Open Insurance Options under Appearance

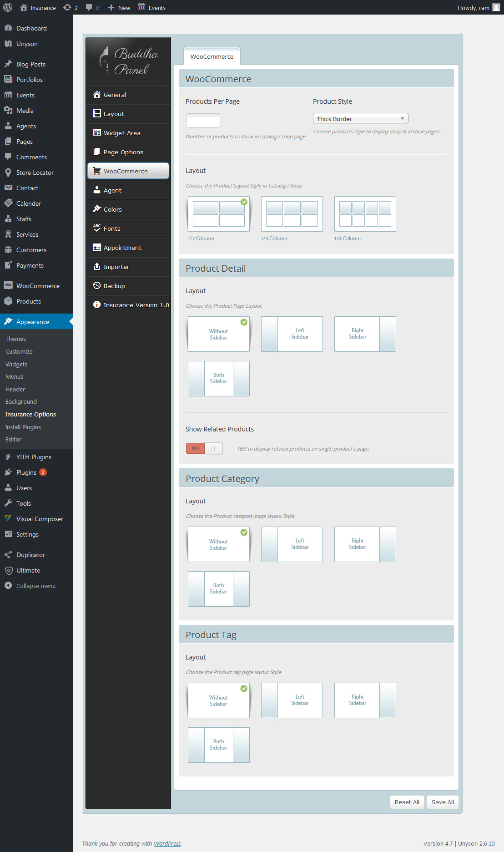[30, 414]
